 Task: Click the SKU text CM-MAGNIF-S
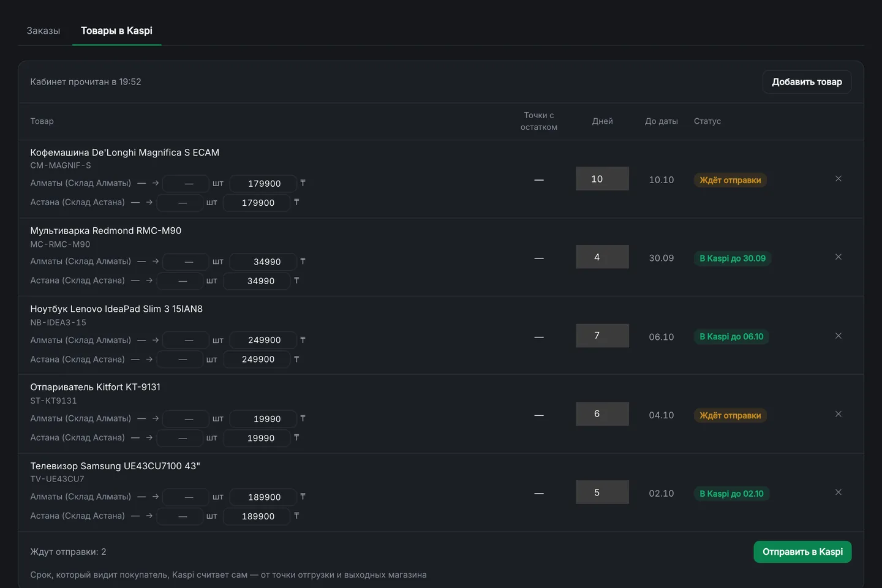(x=61, y=165)
